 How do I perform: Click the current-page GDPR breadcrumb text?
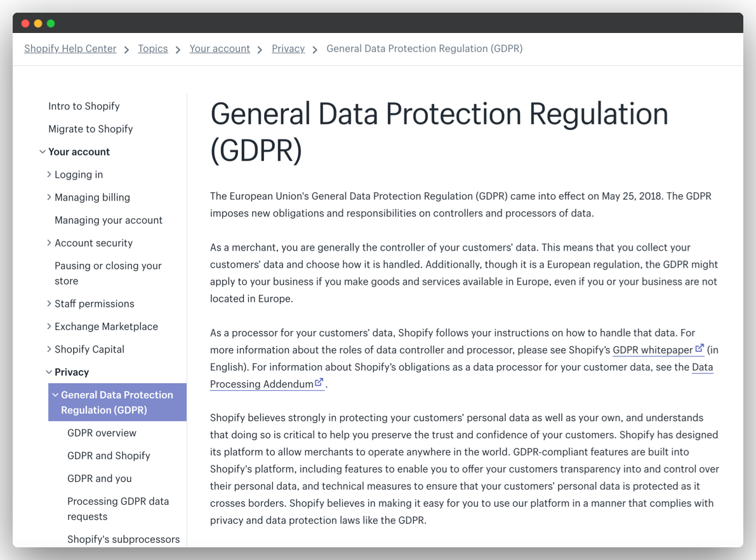(424, 49)
